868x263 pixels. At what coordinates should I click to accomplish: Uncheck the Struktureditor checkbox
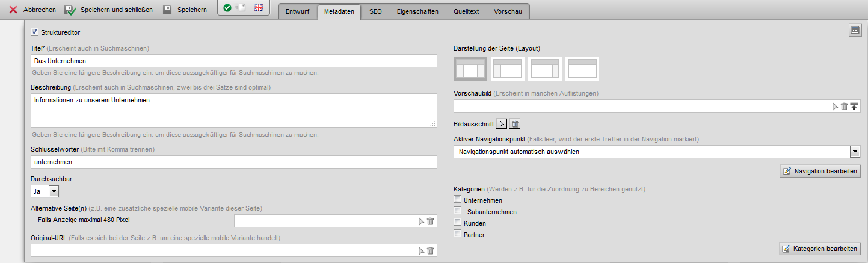click(x=34, y=32)
